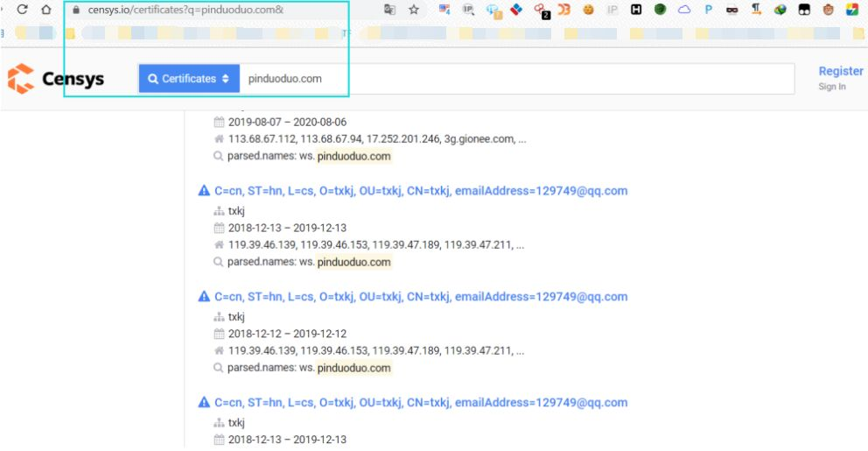Open the red circles extension with badge 2
The image size is (868, 451).
pos(541,10)
